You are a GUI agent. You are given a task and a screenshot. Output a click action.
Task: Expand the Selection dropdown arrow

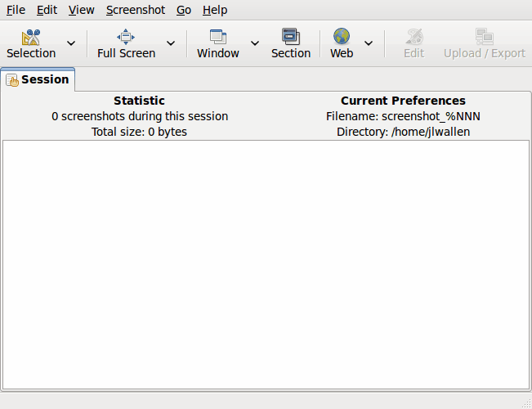[x=71, y=43]
